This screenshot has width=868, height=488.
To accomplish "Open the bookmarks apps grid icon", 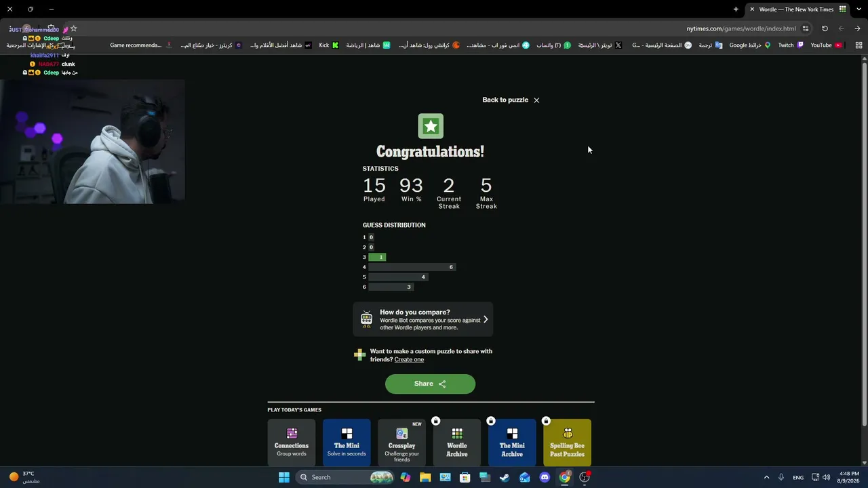I will tap(859, 45).
